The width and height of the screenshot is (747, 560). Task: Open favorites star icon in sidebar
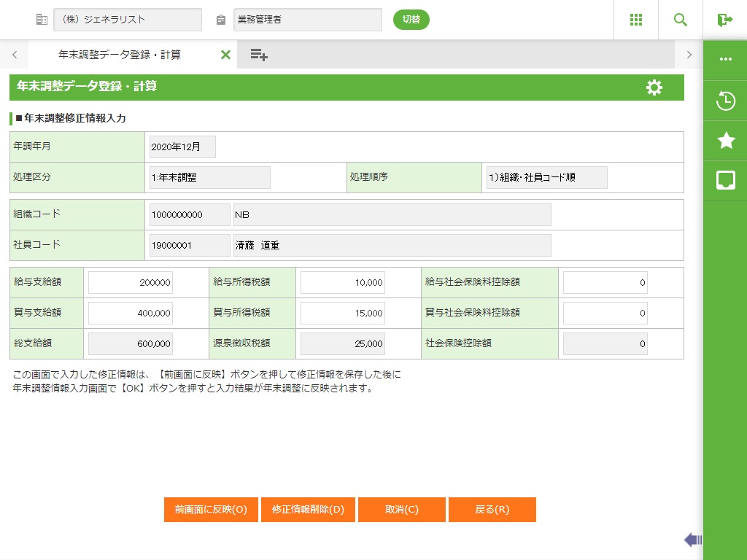coord(726,141)
